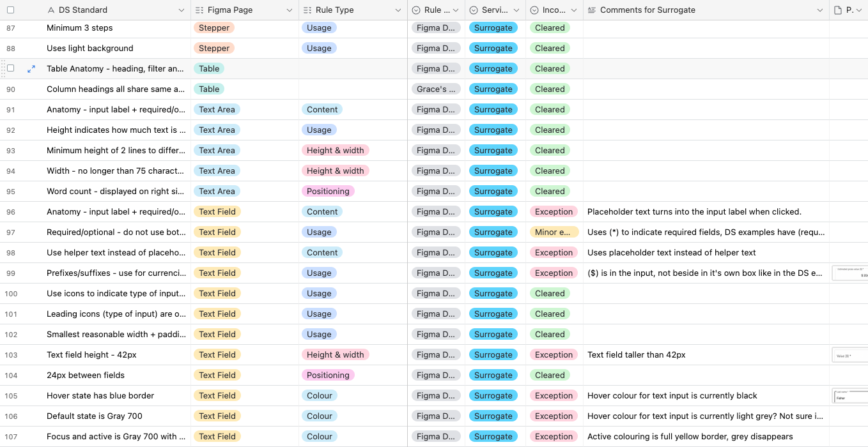Click the "Grace's ..." tag in row 90
Image resolution: width=868 pixels, height=447 pixels.
click(436, 89)
